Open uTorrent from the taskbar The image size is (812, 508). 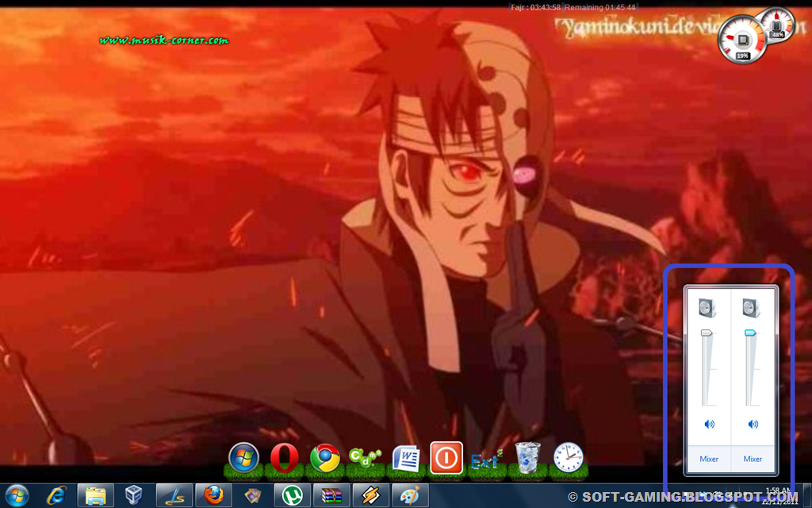(292, 495)
